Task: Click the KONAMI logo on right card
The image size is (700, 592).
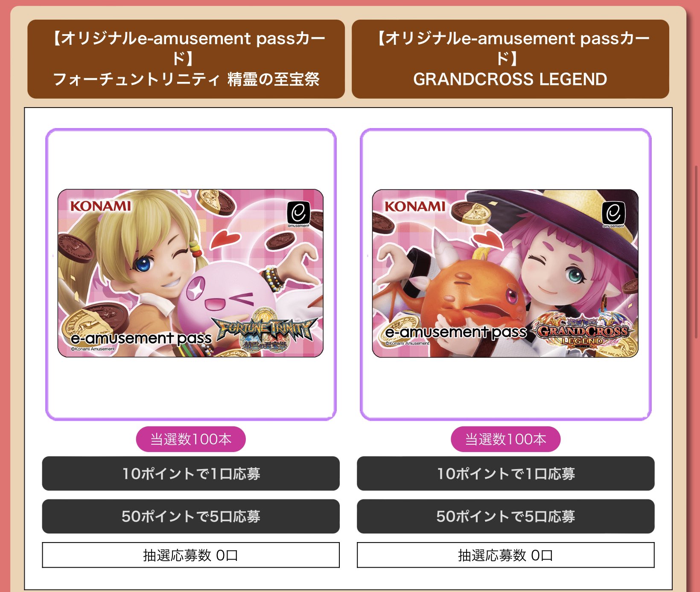Action: (415, 206)
